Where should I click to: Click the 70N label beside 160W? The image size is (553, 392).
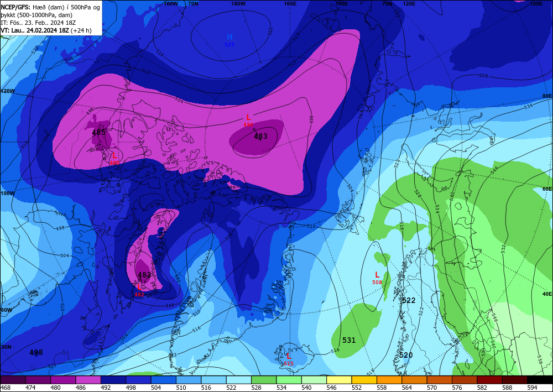[x=193, y=3]
